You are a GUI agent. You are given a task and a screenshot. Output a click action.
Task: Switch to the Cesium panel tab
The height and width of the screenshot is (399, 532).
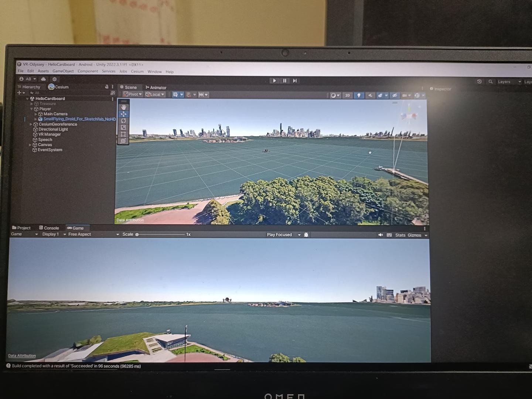pyautogui.click(x=59, y=87)
